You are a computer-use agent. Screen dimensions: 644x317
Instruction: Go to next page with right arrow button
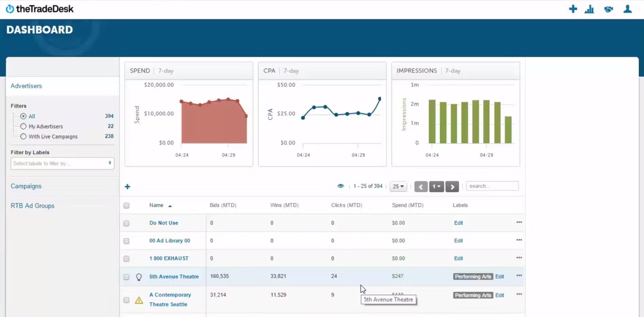click(452, 187)
